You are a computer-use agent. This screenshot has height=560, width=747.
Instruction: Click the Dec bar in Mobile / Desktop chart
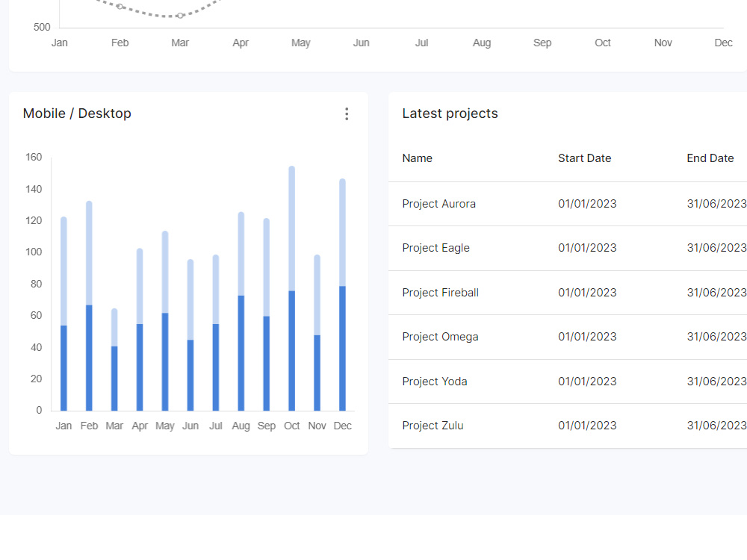point(342,294)
